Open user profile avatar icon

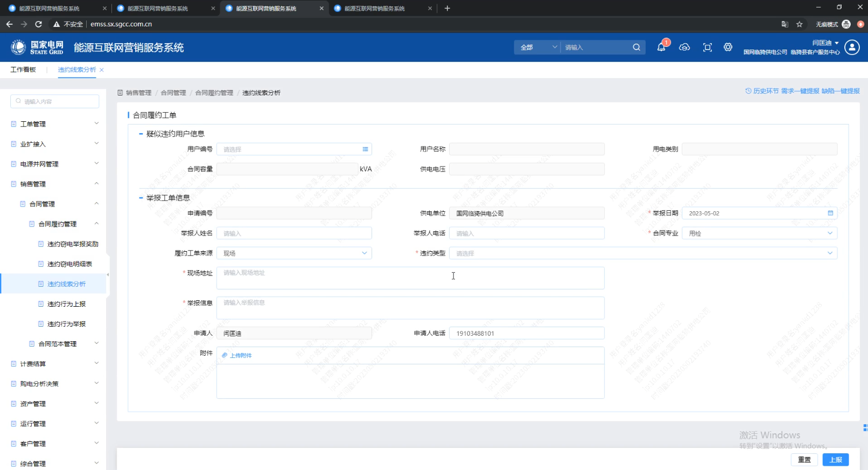pyautogui.click(x=852, y=47)
